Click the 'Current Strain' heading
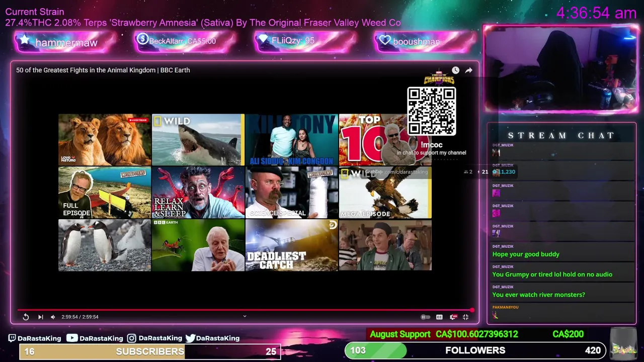This screenshot has height=362, width=644. [x=35, y=12]
